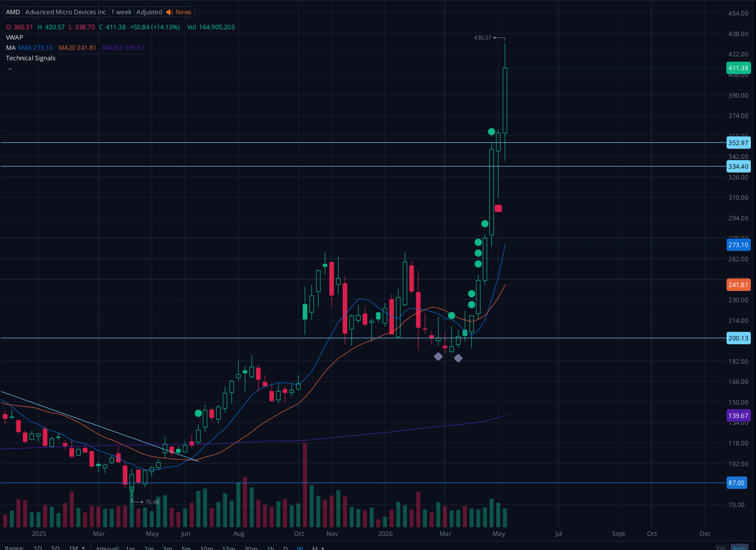This screenshot has width=756, height=550.
Task: Select the MA20 241.81 indicator label
Action: point(77,48)
